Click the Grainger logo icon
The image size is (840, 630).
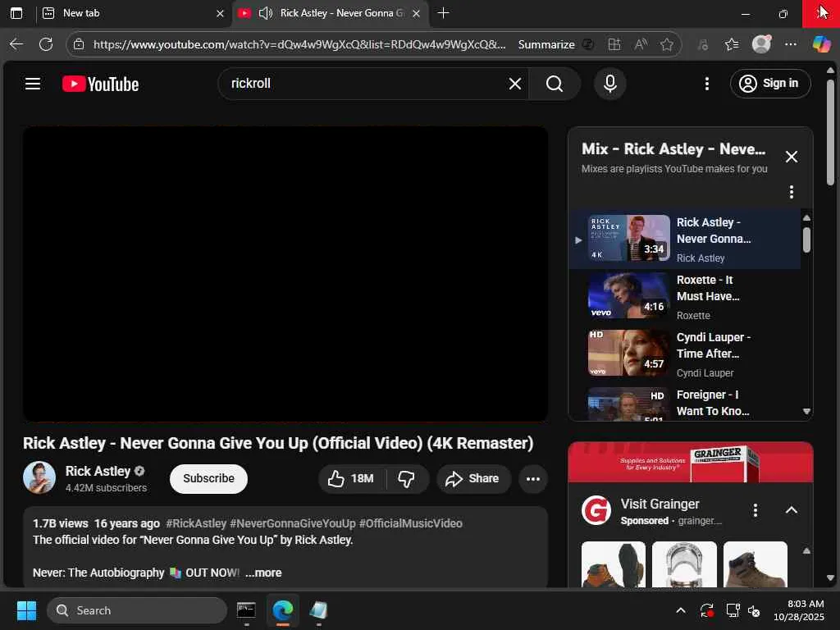(x=596, y=510)
